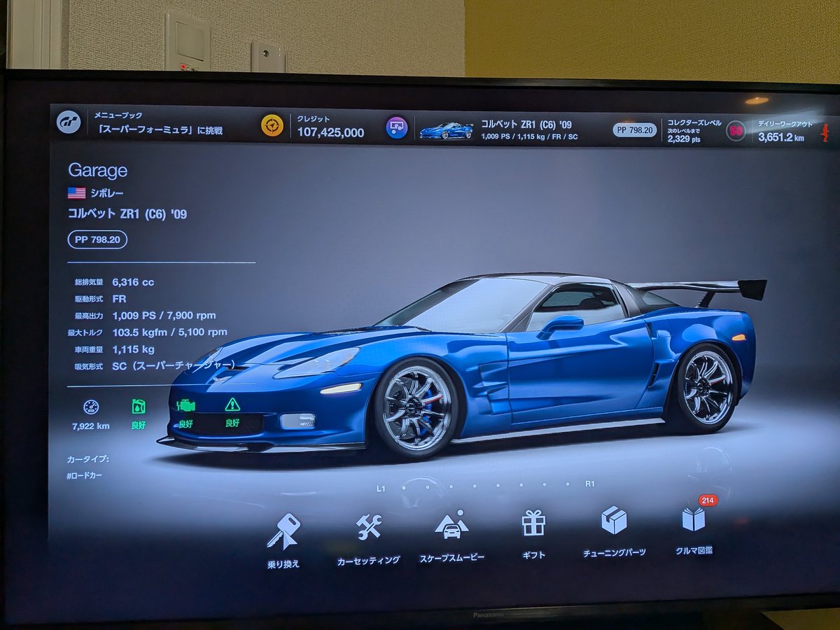Click the PP 798.20 badge in the top bar

click(x=634, y=129)
